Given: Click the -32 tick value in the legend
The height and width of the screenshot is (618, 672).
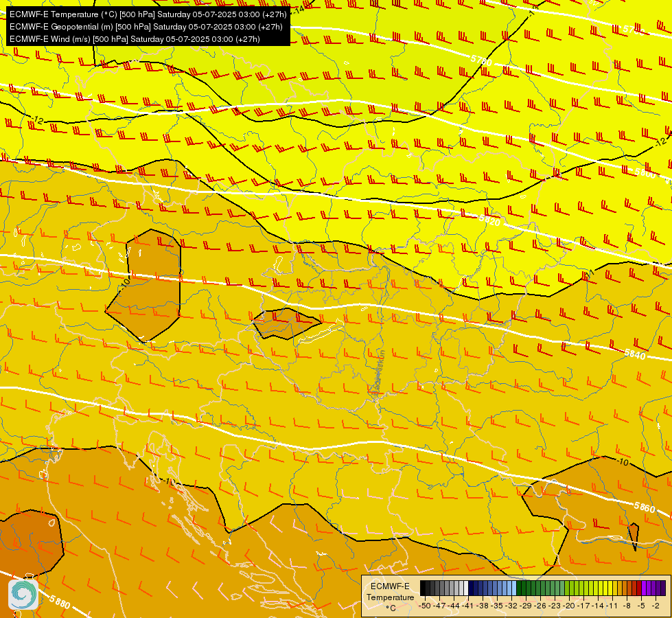Looking at the screenshot, I should [x=511, y=606].
